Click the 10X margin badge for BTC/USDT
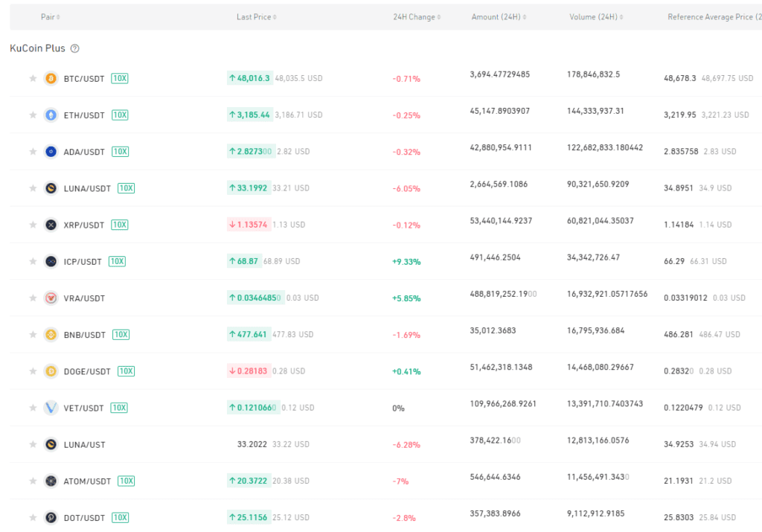The image size is (762, 532). pyautogui.click(x=120, y=78)
